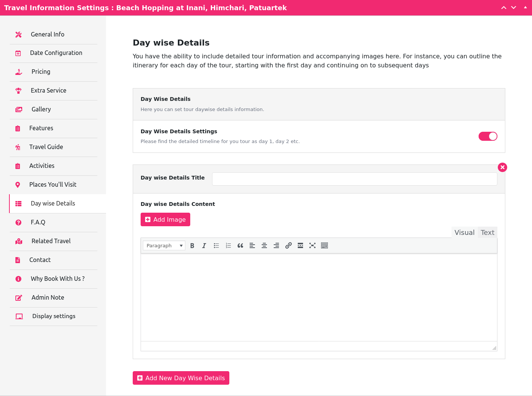Insert Read More tag icon

tap(300, 245)
